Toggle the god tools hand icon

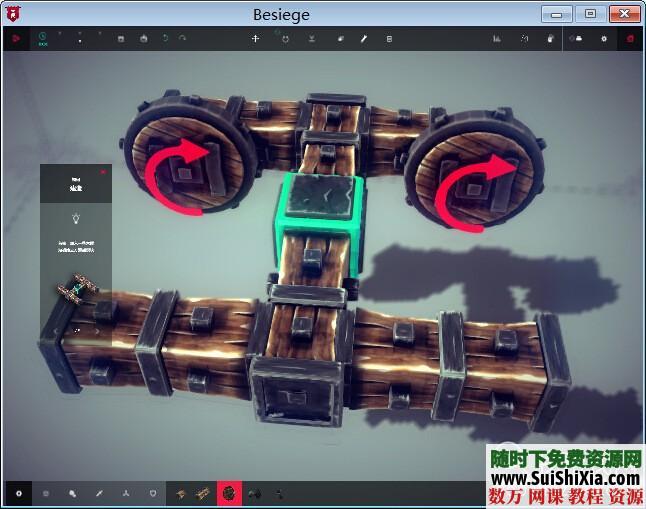[550, 39]
